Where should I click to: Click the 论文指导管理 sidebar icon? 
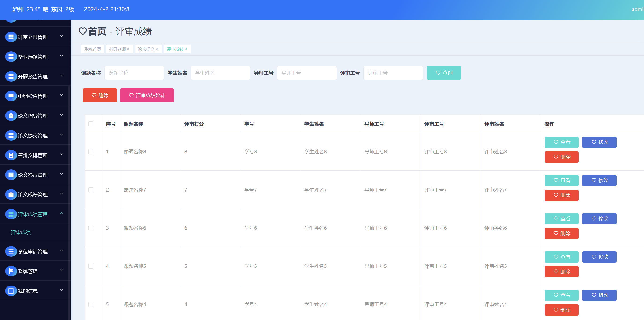[x=11, y=115]
